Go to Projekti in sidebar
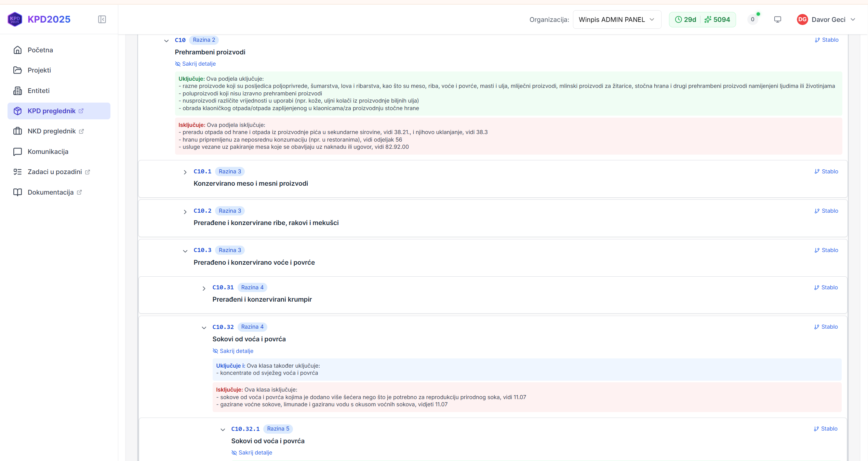 [x=39, y=70]
